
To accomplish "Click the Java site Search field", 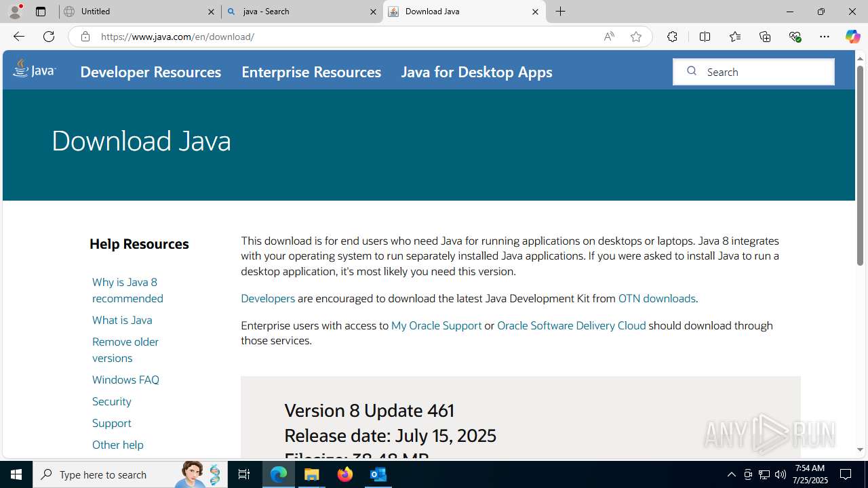I will (x=753, y=72).
